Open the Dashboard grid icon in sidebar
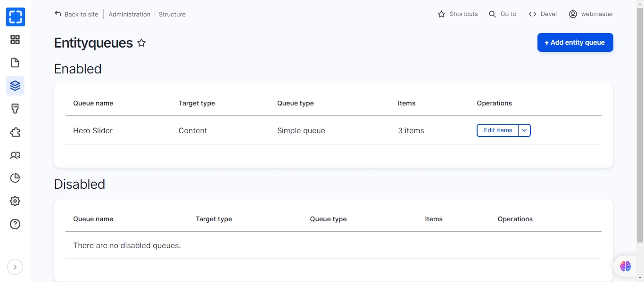The height and width of the screenshot is (282, 644). tap(15, 40)
